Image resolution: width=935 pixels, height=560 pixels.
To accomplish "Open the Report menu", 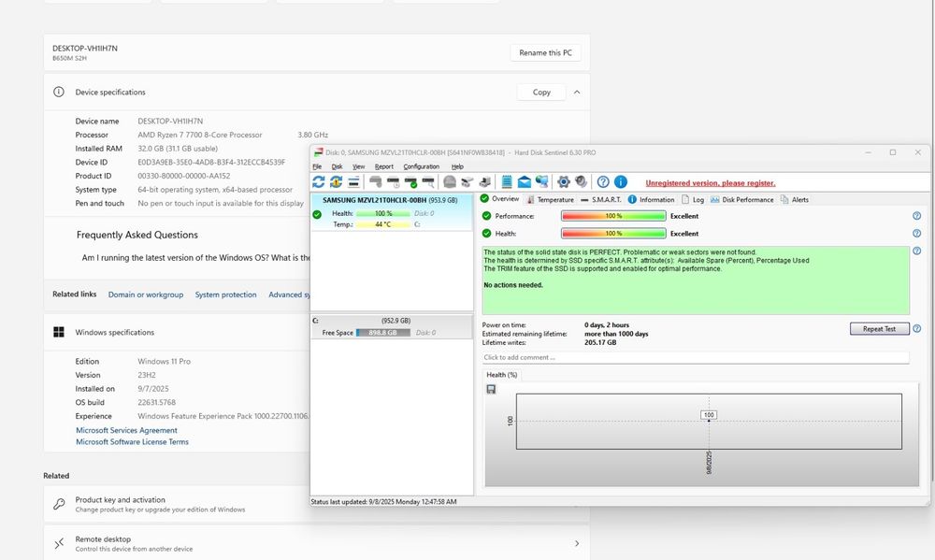I will (384, 166).
